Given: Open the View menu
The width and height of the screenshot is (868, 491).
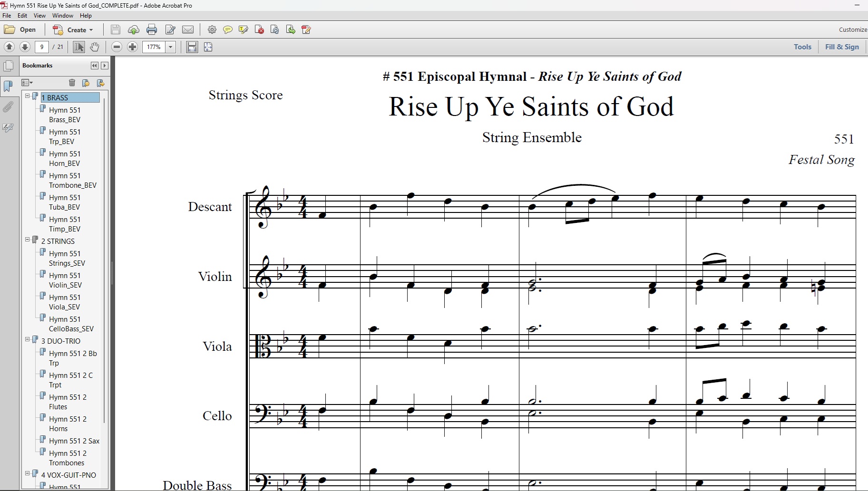Looking at the screenshot, I should tap(39, 16).
